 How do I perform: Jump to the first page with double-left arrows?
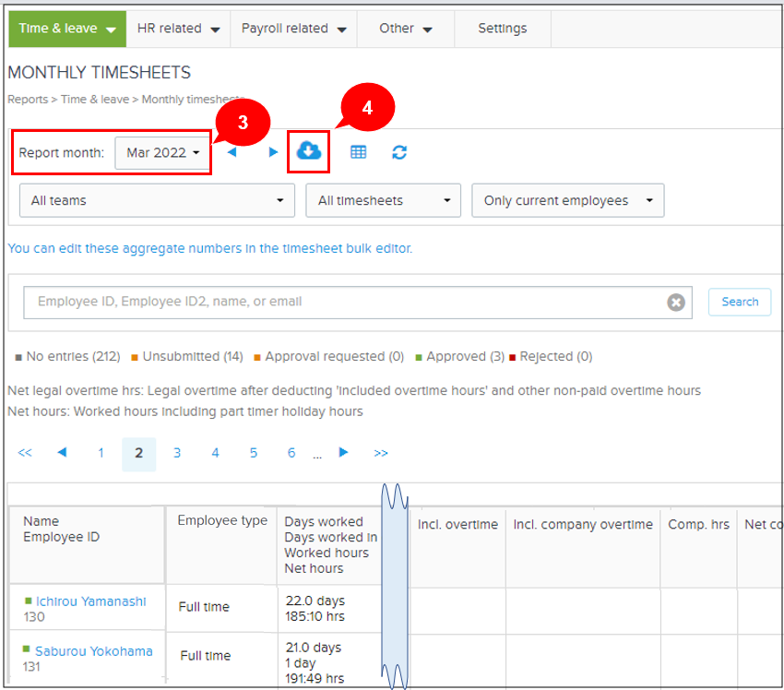pos(25,453)
